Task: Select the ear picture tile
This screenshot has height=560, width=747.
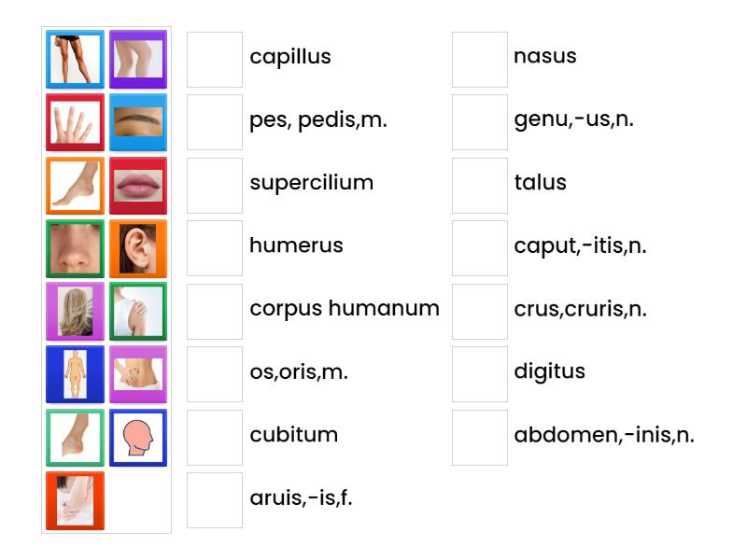Action: pyautogui.click(x=138, y=248)
